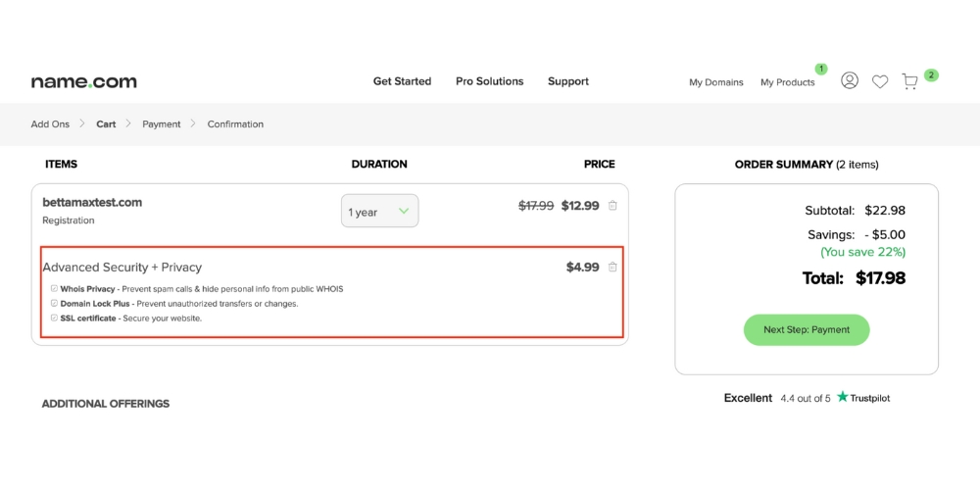This screenshot has width=980, height=490.
Task: Delete bettamaxtest.com registration with trash icon
Action: coord(612,206)
